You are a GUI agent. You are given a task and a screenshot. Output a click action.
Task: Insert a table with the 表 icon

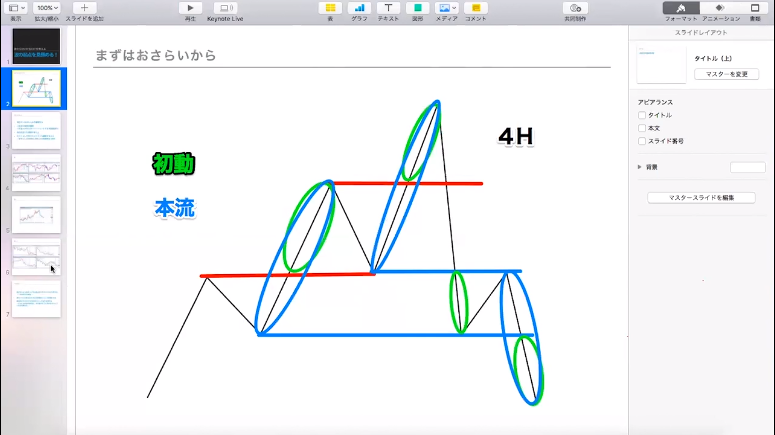click(x=330, y=8)
